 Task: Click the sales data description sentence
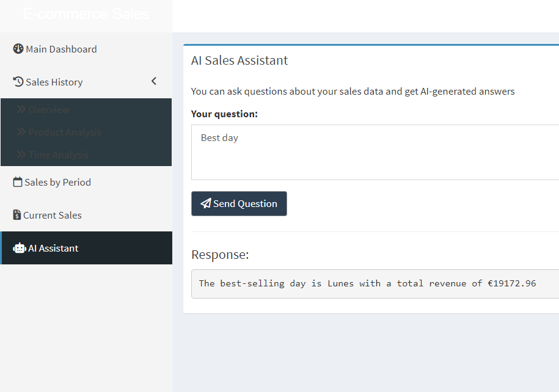pyautogui.click(x=353, y=92)
